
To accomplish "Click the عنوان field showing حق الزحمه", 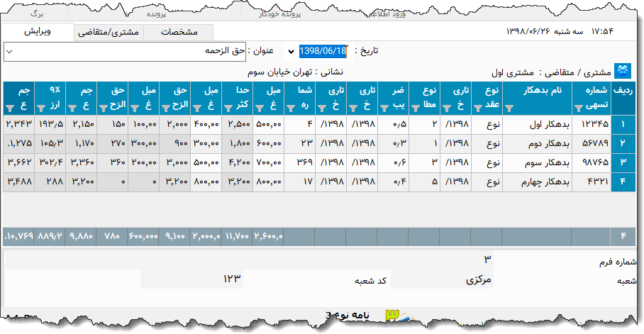I will point(125,52).
